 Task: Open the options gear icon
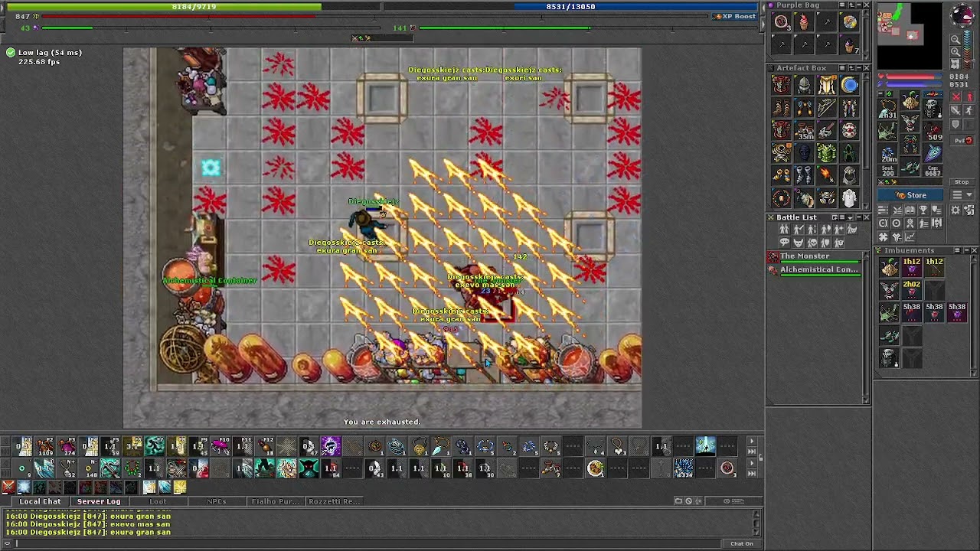click(x=955, y=210)
